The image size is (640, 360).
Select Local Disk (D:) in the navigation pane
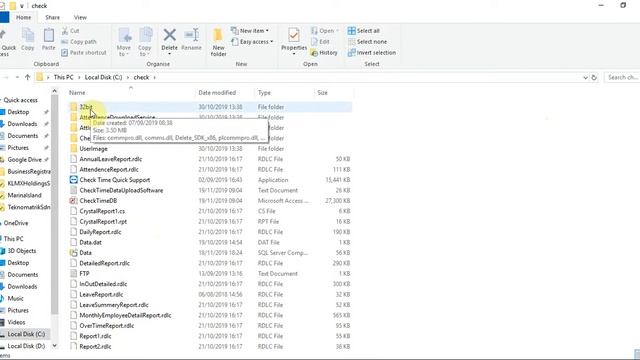coord(26,346)
